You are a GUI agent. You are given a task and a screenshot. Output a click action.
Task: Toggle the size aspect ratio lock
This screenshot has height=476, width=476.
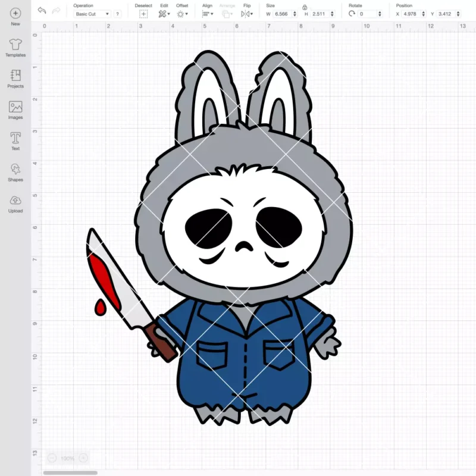[x=305, y=7]
